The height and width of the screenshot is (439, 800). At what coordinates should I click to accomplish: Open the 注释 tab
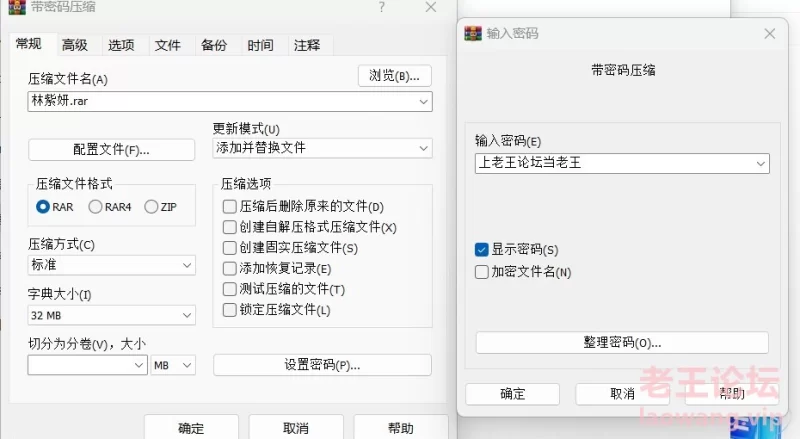coord(307,45)
